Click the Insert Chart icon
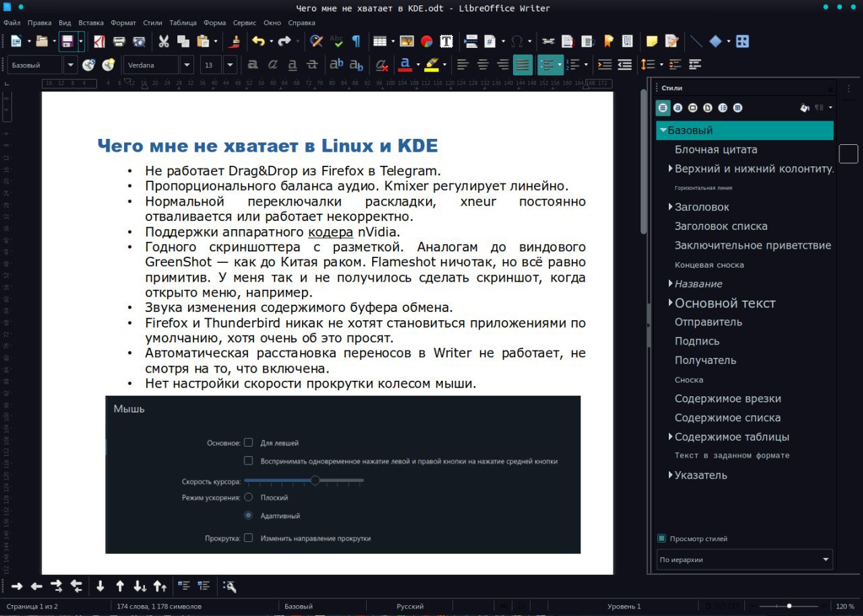The image size is (863, 616). click(x=426, y=42)
